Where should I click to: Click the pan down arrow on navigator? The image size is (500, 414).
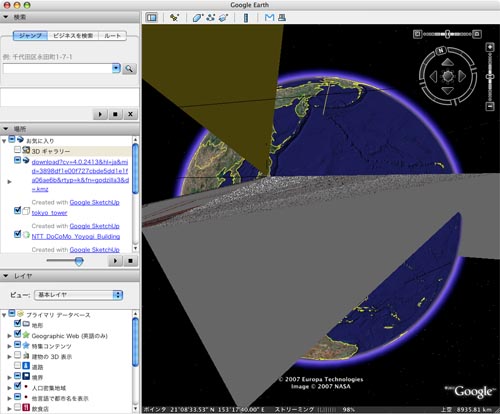pos(447,90)
